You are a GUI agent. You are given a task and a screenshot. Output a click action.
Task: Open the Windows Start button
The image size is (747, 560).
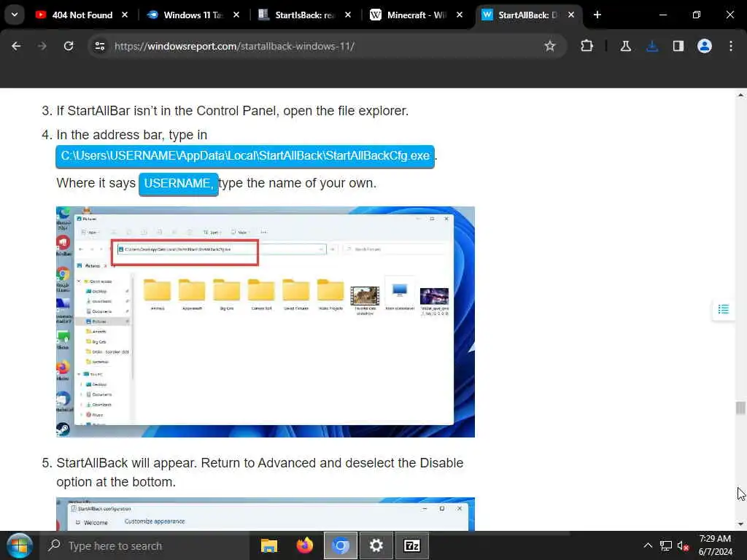(x=19, y=545)
